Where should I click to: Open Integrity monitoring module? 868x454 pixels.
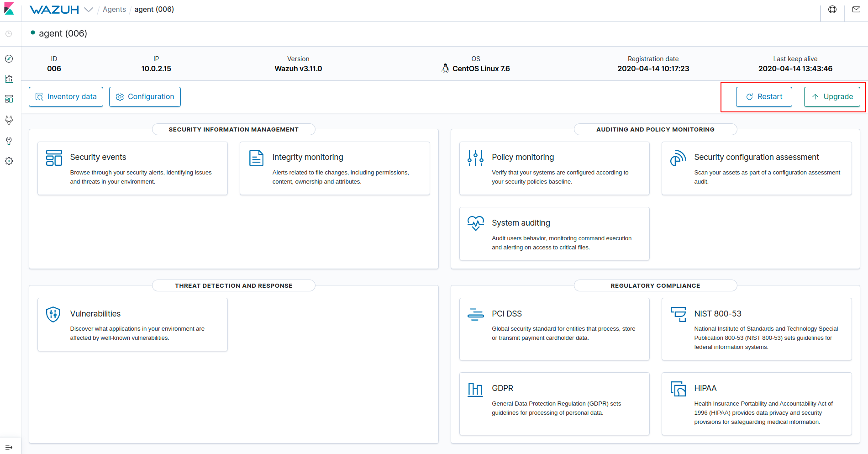(x=308, y=157)
